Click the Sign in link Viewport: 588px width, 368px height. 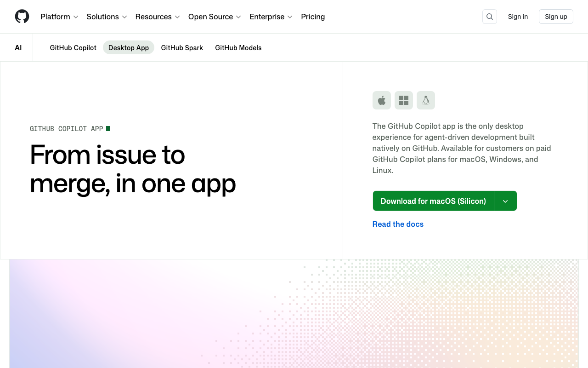coord(518,17)
